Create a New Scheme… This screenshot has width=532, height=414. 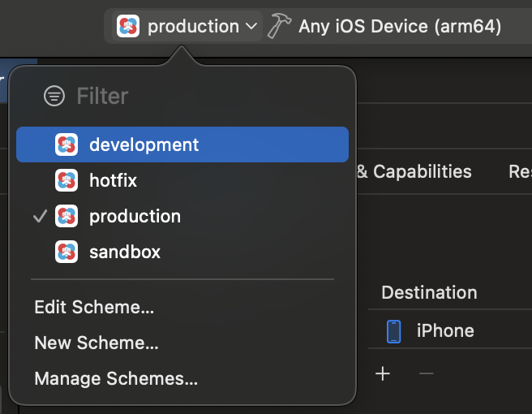pos(97,343)
